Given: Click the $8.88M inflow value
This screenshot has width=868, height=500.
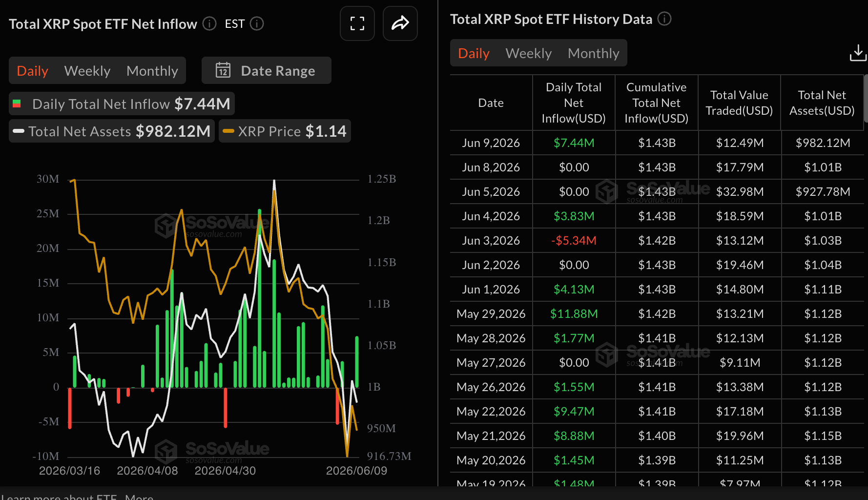Looking at the screenshot, I should pos(574,436).
